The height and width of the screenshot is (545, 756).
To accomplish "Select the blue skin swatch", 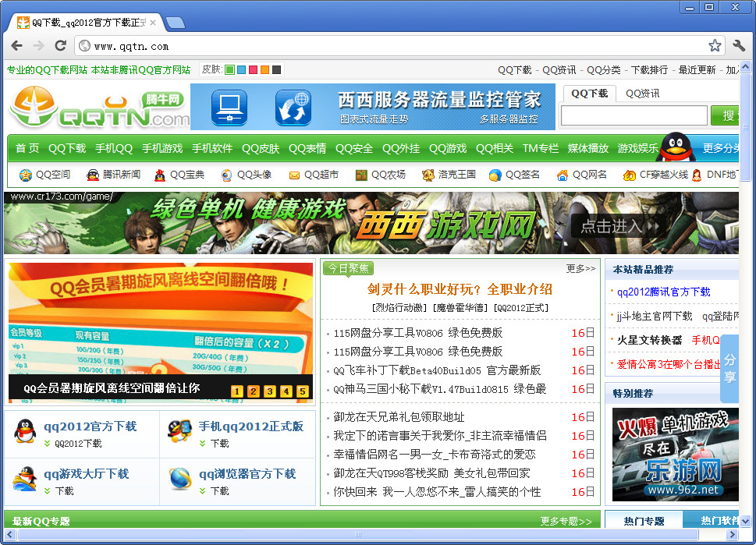I will (242, 70).
